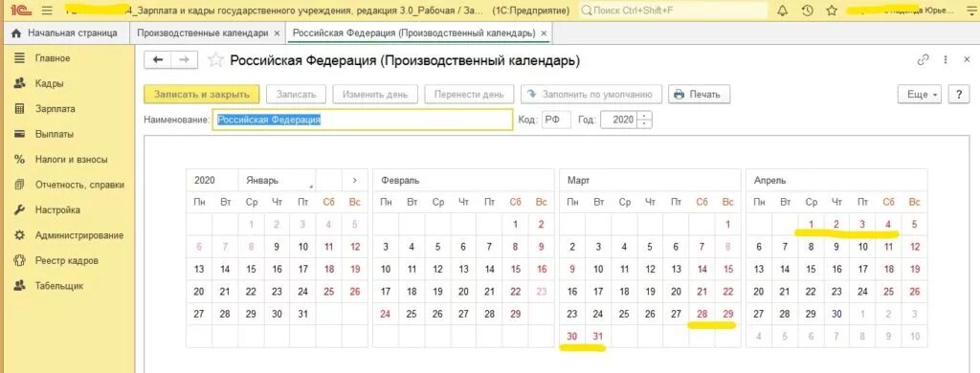
Task: Click the Печать button
Action: point(700,95)
